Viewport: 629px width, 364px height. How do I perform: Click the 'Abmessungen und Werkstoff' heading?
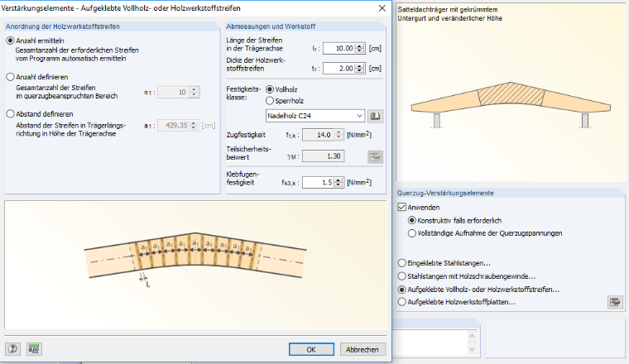click(x=271, y=26)
